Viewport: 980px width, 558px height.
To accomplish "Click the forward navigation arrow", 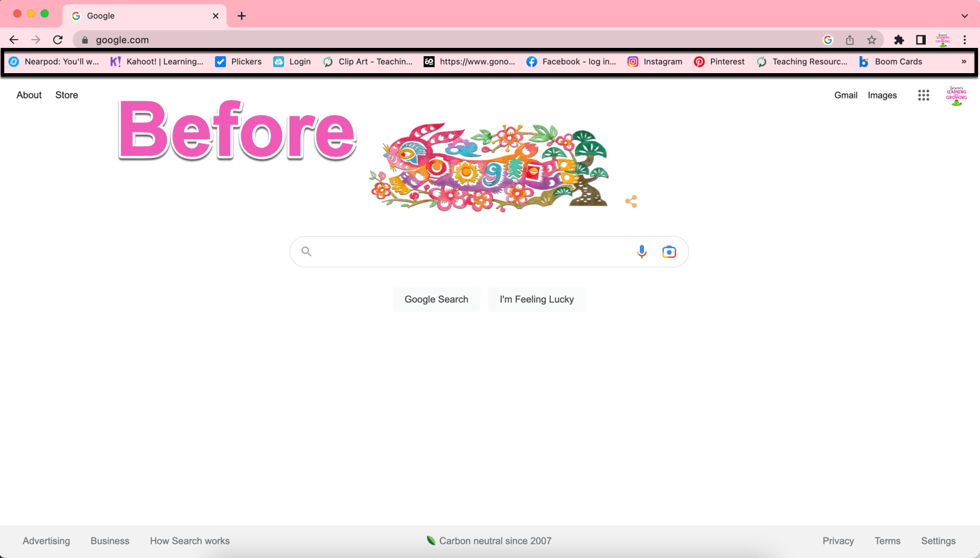I will click(x=36, y=40).
